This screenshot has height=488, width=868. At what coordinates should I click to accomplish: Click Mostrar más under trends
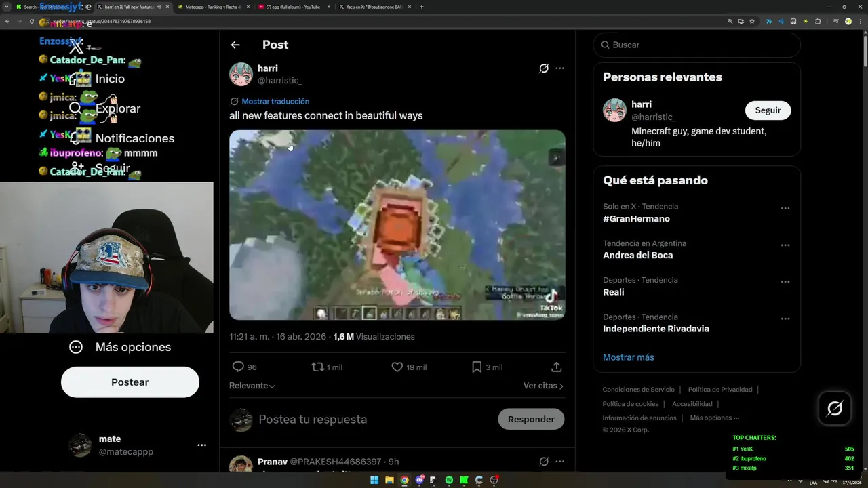628,357
